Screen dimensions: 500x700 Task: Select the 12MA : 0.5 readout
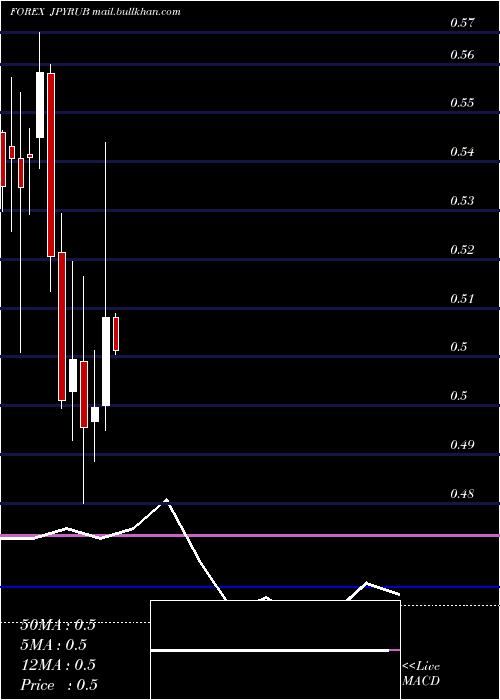pyautogui.click(x=58, y=664)
